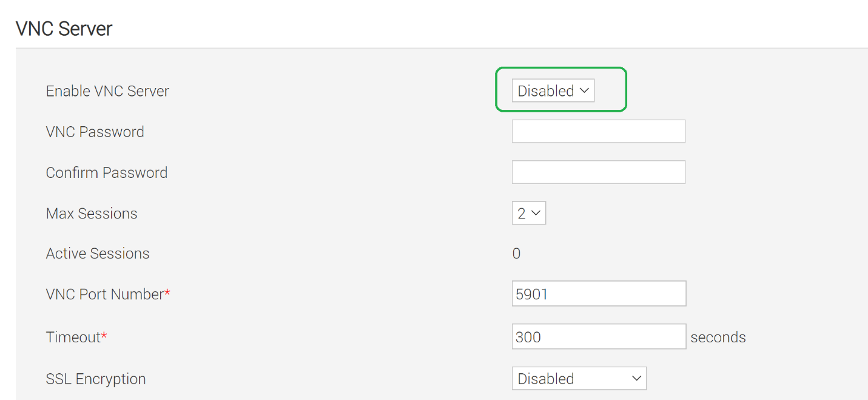Click the Max Sessions label
This screenshot has height=400, width=868.
(x=92, y=214)
